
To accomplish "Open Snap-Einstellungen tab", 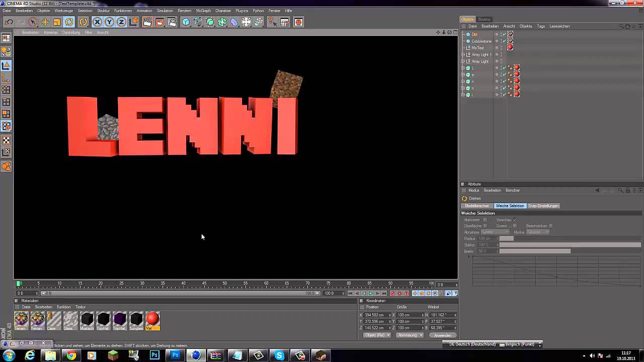I will (543, 206).
